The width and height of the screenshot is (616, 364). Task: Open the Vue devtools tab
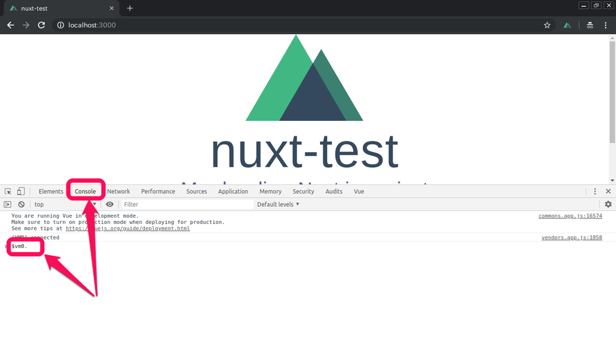pyautogui.click(x=359, y=191)
